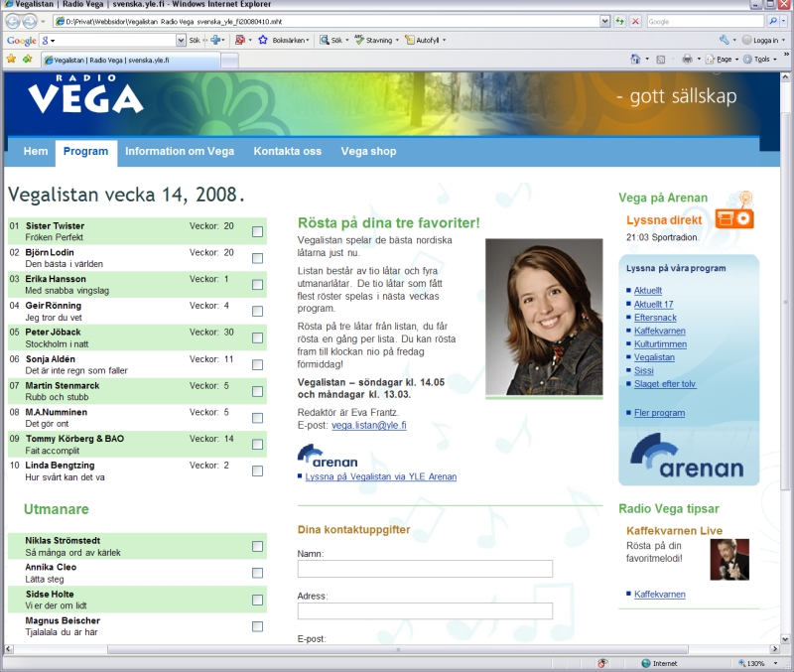The image size is (794, 672).
Task: Open Lyssna på Vegalistan via YLE Arenan link
Action: click(381, 476)
